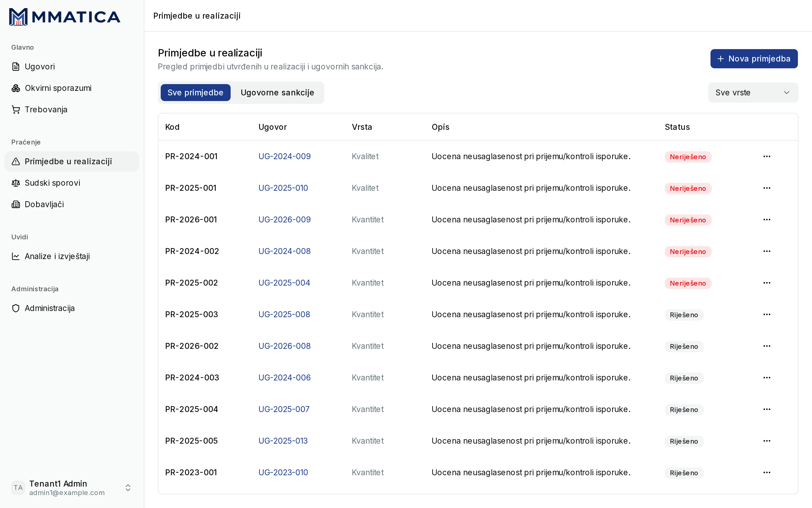Create a Nova primjedba

[754, 59]
